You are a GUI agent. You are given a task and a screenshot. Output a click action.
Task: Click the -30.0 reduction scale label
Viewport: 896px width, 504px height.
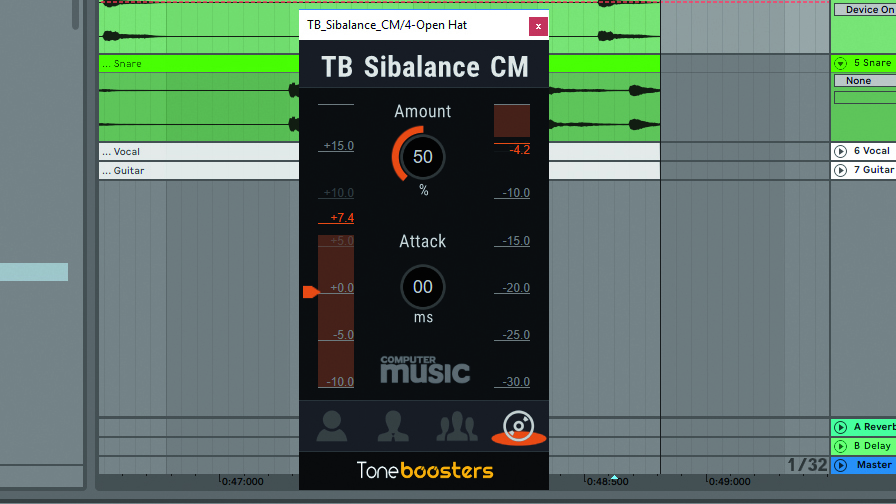click(x=515, y=382)
